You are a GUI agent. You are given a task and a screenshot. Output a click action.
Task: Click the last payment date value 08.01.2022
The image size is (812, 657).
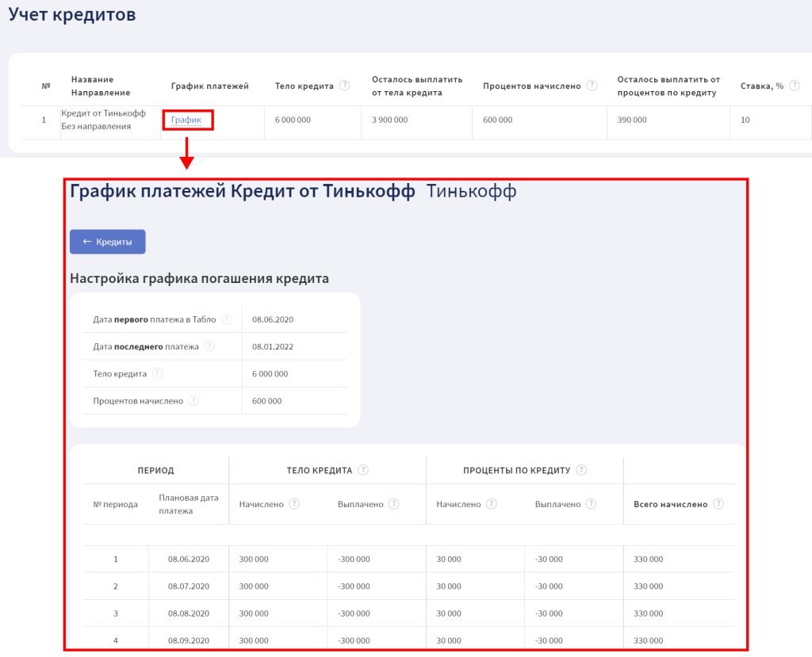coord(273,346)
